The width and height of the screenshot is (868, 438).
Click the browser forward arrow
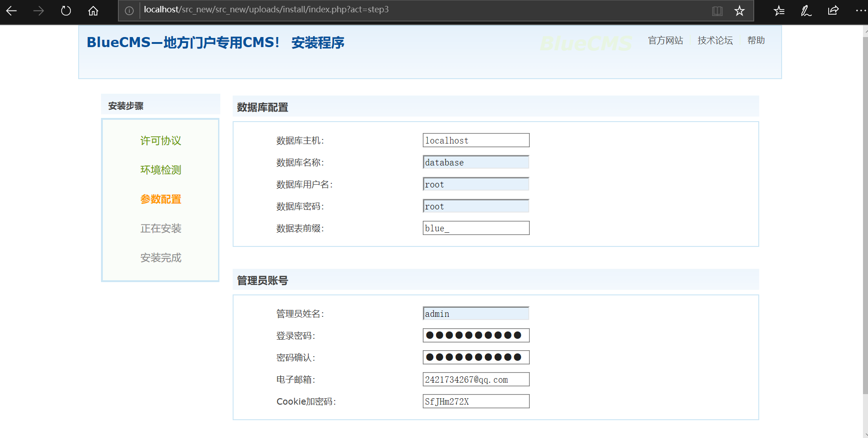point(38,10)
